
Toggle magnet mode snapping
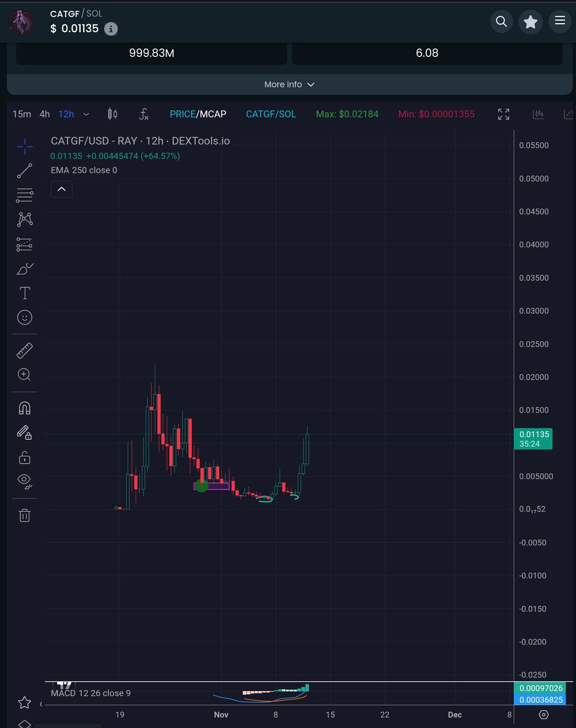25,408
